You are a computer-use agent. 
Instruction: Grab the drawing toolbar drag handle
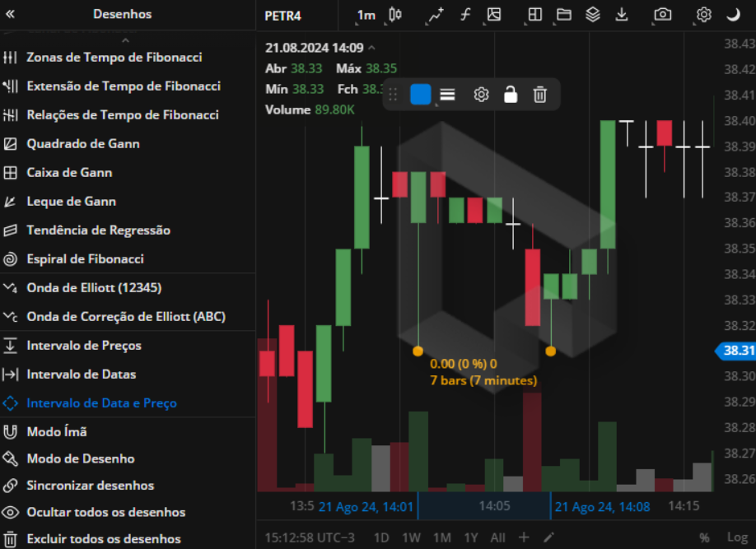tap(393, 95)
